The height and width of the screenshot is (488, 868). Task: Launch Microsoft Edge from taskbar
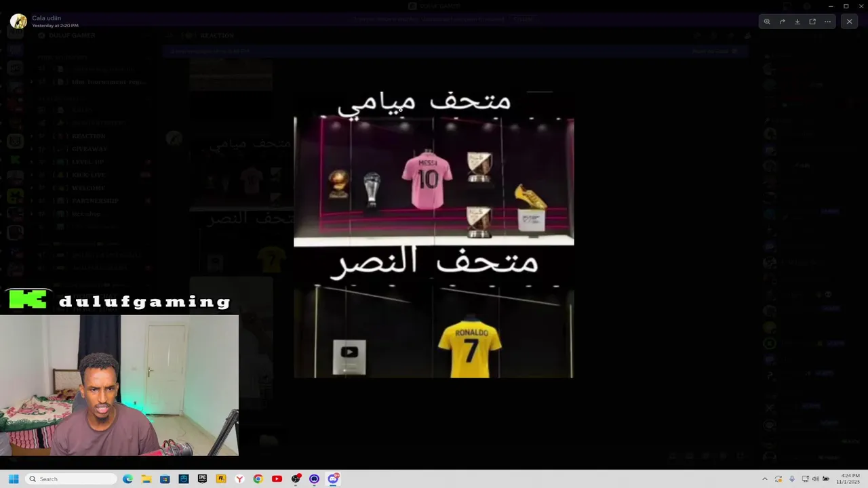127,479
